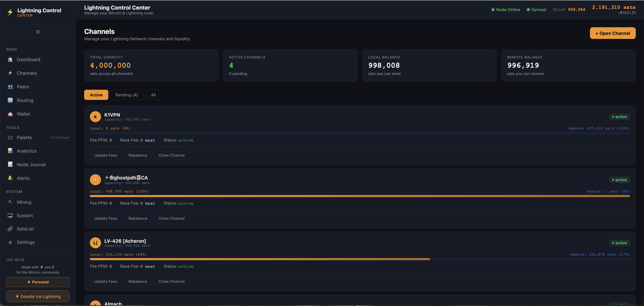Click the Channels lightning icon in sidebar
Screen dimensions: 644x306
(10, 73)
